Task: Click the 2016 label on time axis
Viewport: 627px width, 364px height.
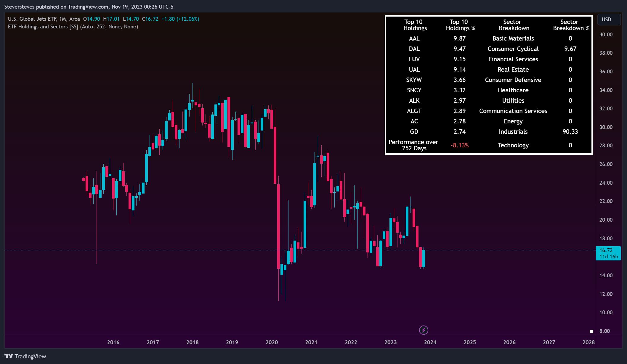Action: 113,342
